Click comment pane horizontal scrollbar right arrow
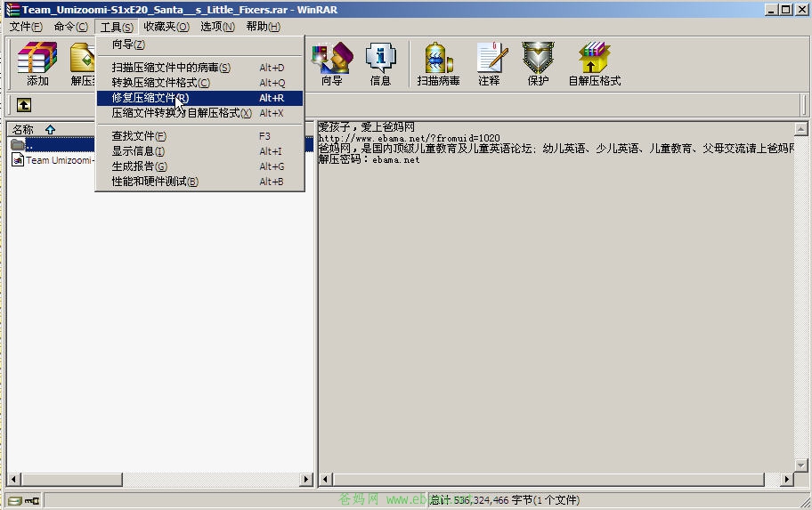 tap(787, 480)
